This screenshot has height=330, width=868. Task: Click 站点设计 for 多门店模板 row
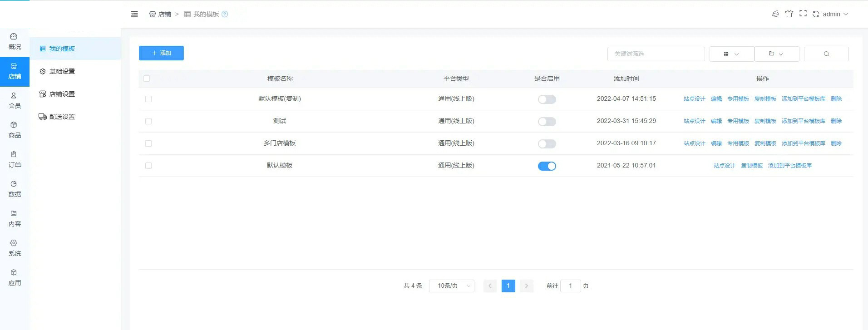pyautogui.click(x=695, y=143)
